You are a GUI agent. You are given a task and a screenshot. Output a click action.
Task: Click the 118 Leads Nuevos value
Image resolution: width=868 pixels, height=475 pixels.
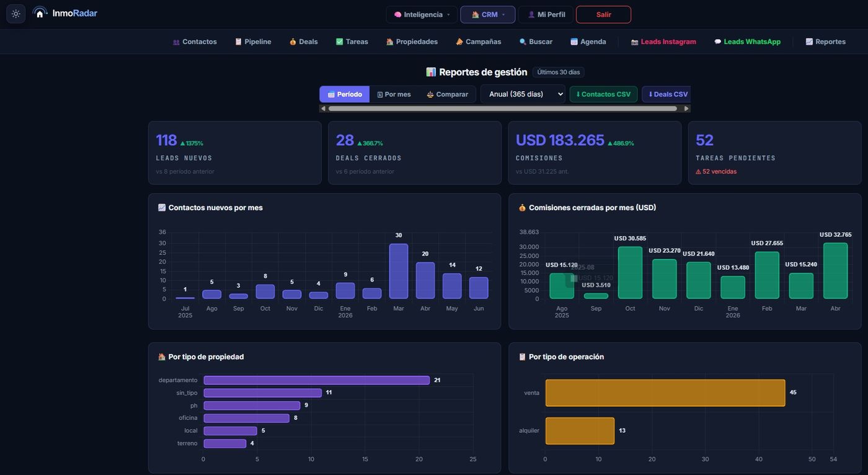[x=166, y=140]
